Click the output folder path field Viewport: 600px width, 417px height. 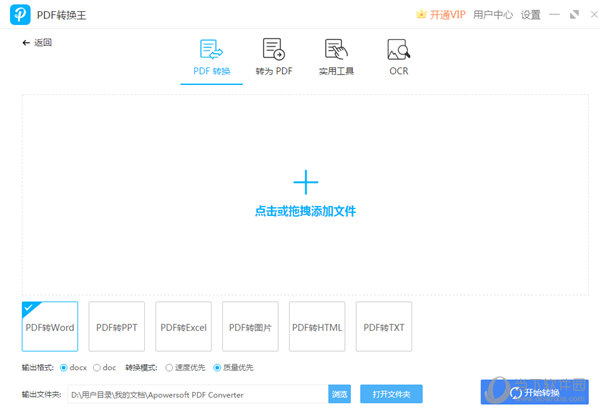[198, 394]
